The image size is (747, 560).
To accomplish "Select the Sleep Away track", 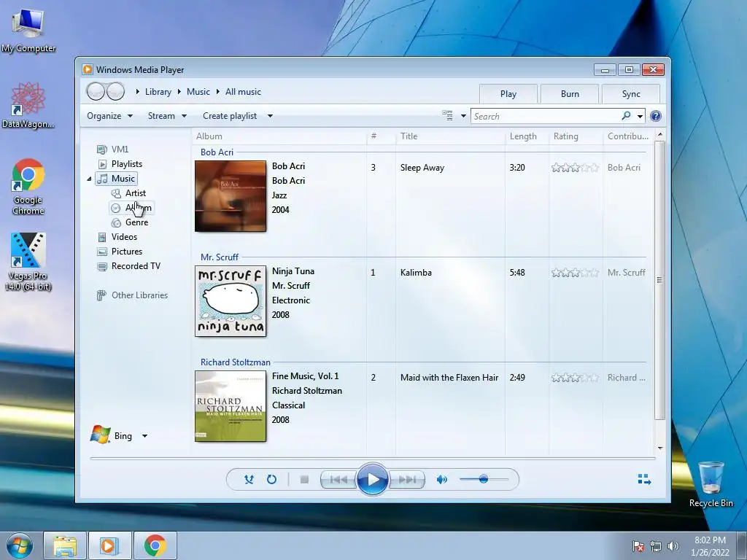I will [422, 168].
